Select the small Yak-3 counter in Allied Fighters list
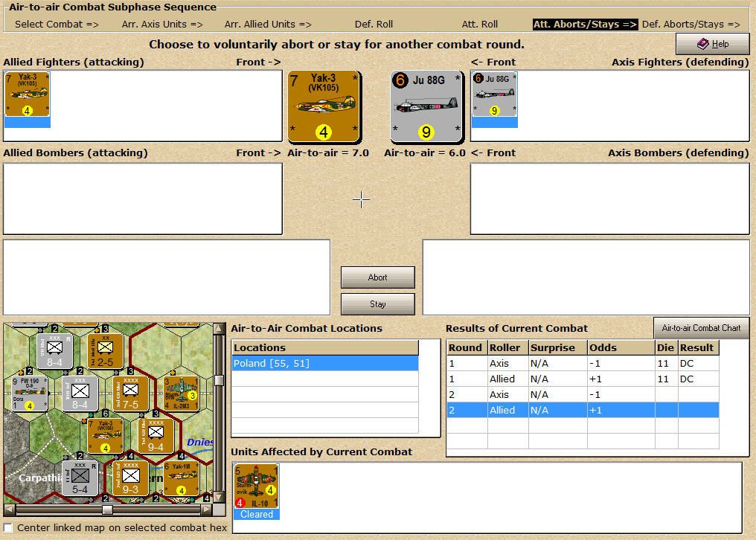 pyautogui.click(x=27, y=94)
